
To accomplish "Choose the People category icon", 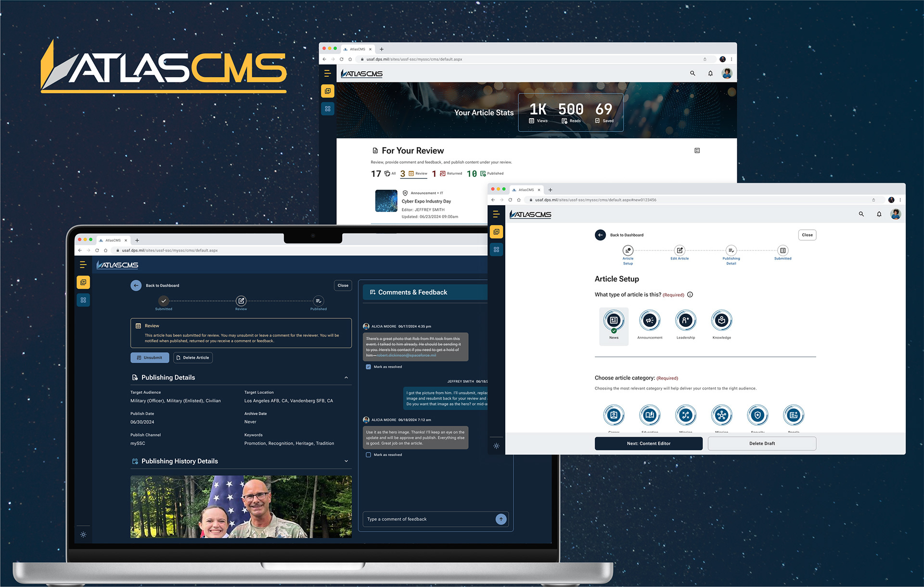I will tap(794, 415).
